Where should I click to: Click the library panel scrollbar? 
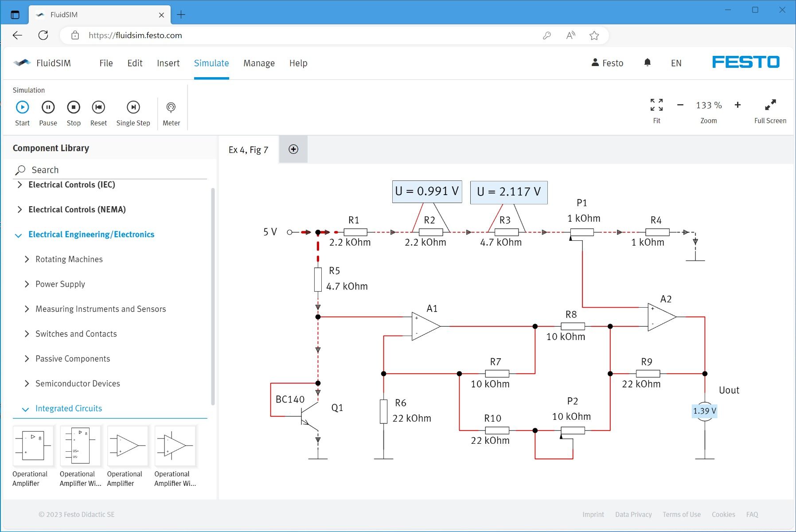213,296
